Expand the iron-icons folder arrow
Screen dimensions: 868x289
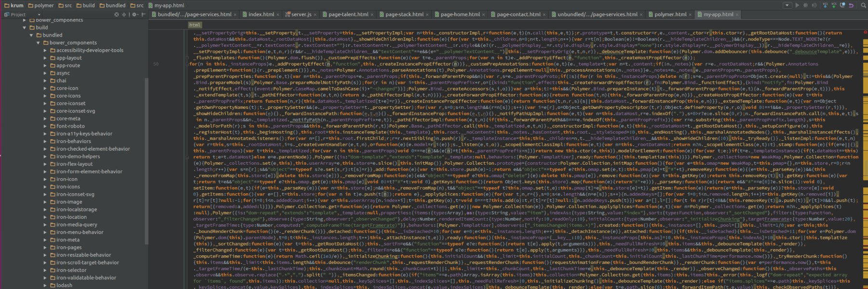coord(45,186)
